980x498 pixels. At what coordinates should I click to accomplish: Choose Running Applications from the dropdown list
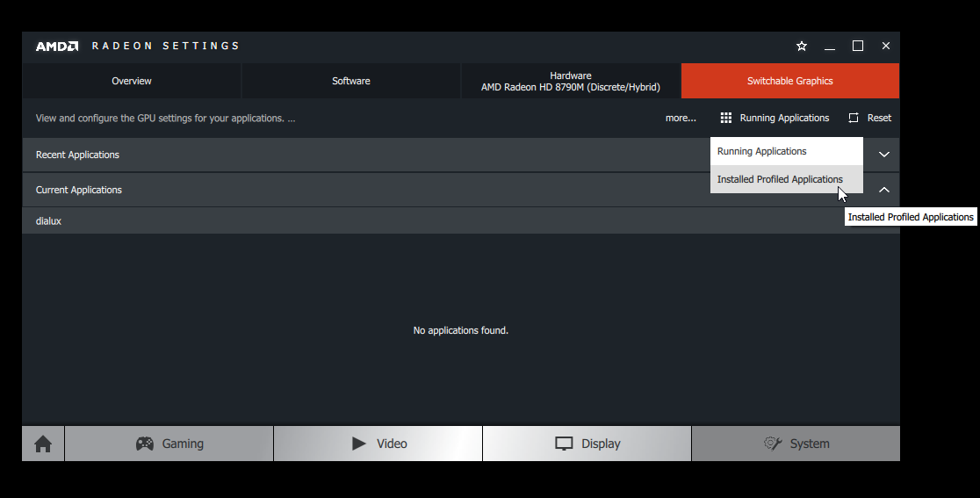[786, 151]
